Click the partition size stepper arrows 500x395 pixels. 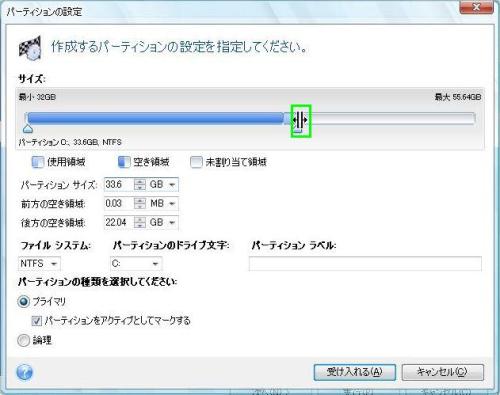pos(140,184)
